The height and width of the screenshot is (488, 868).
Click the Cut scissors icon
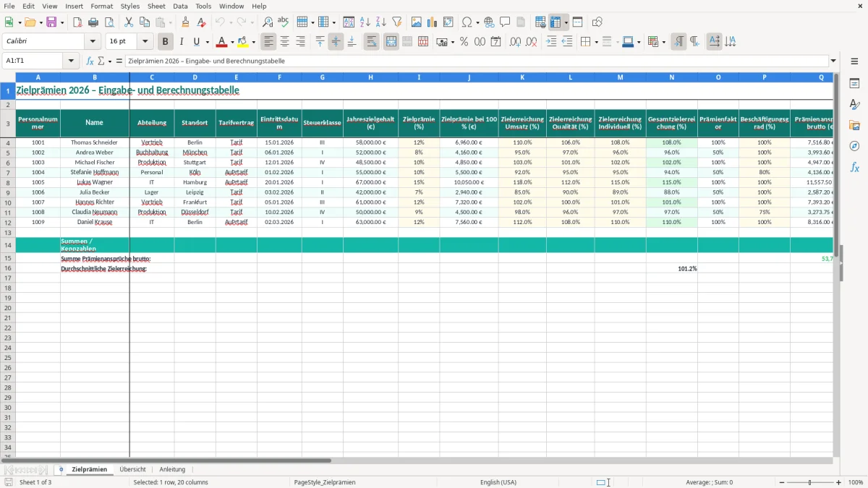tap(129, 22)
